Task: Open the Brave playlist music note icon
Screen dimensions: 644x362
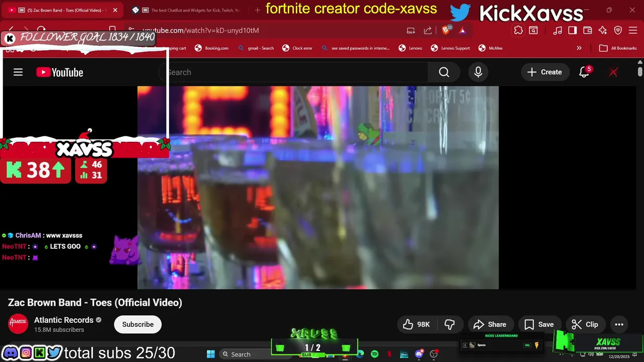Action: pos(557,30)
